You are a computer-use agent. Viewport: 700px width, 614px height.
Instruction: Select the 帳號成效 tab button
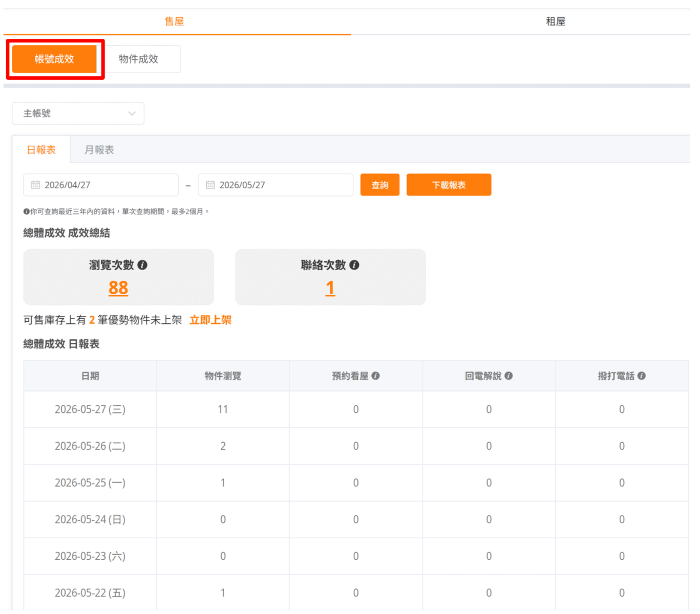[x=54, y=59]
